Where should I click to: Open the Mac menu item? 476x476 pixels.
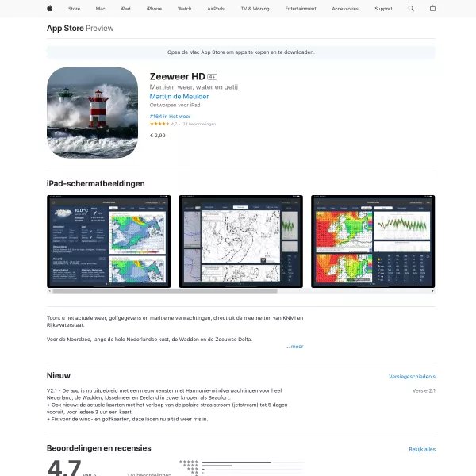tap(100, 9)
